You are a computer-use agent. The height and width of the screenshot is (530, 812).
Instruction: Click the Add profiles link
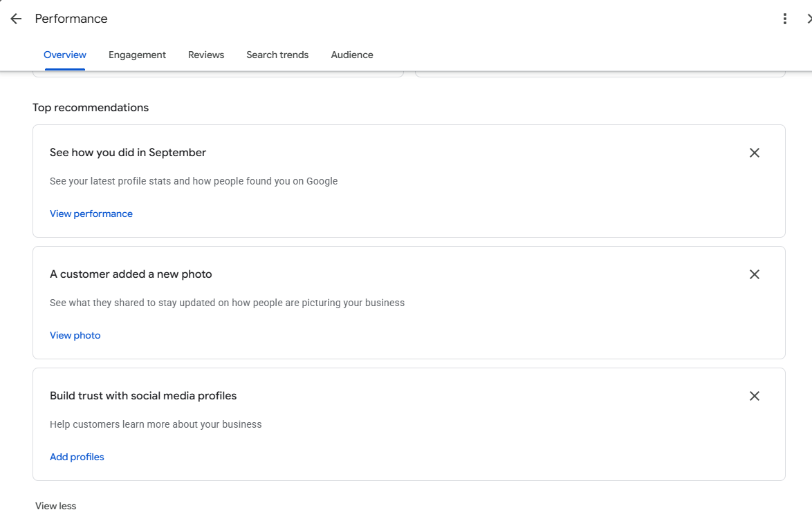coord(77,457)
